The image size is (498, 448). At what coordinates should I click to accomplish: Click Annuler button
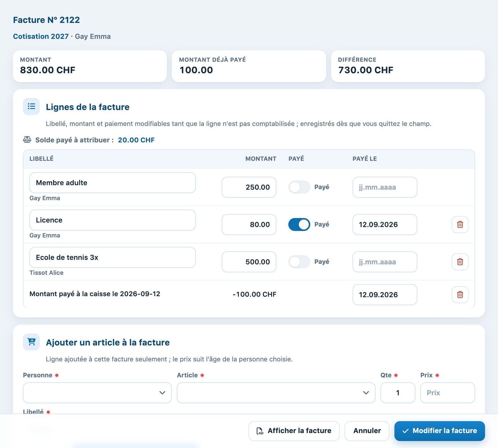pyautogui.click(x=367, y=431)
